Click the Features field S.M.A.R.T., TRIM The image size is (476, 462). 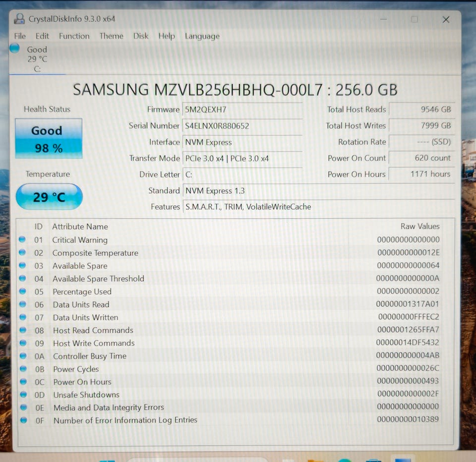click(318, 207)
